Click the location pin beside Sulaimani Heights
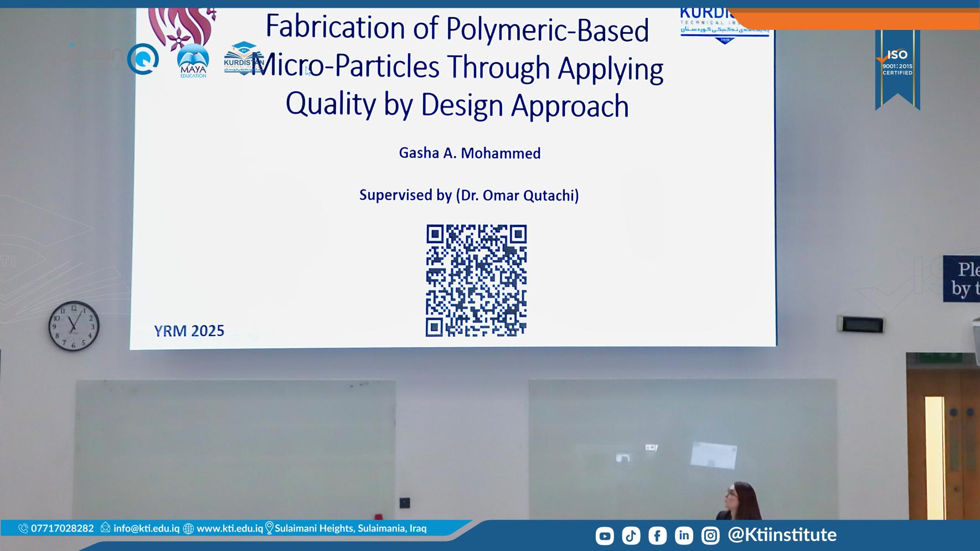 tap(270, 528)
